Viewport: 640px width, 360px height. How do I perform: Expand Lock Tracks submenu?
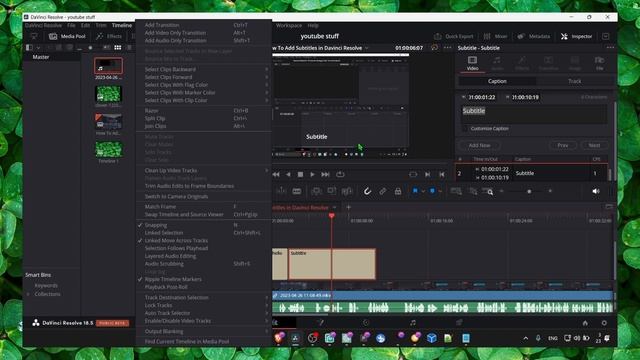202,305
